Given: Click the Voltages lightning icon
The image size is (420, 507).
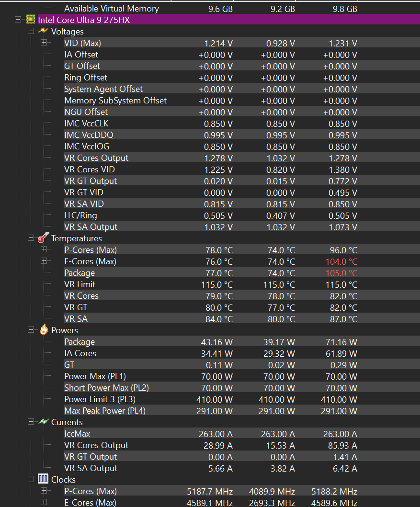Looking at the screenshot, I should tap(43, 31).
